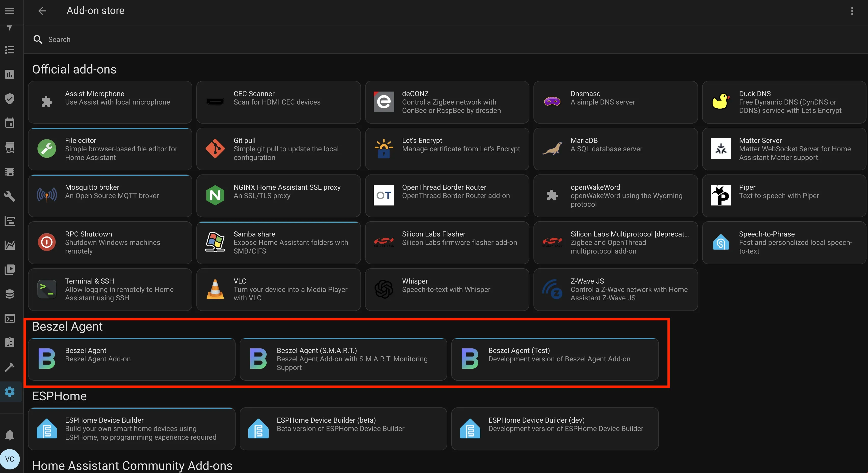The image size is (868, 473).
Task: Click the RPC Shutdown power icon
Action: 47,242
